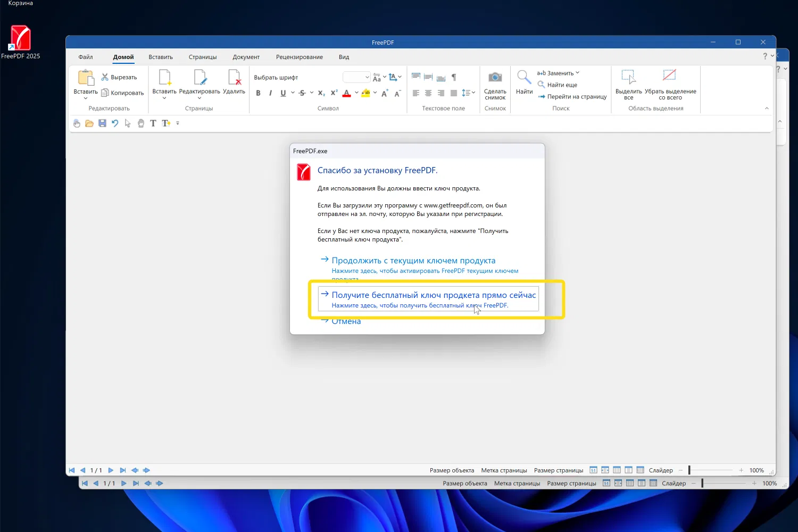
Task: Click the open folder icon in quick toolbar
Action: (89, 123)
